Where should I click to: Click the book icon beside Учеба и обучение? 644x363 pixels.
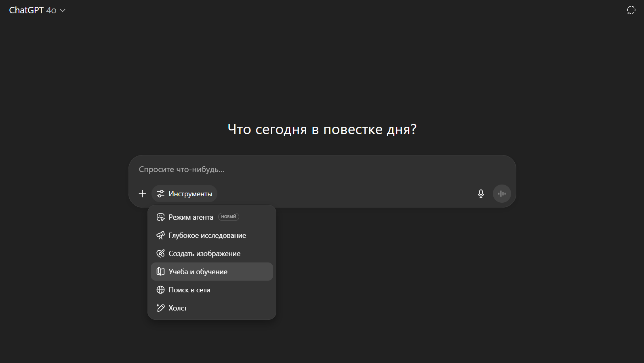pos(160,272)
